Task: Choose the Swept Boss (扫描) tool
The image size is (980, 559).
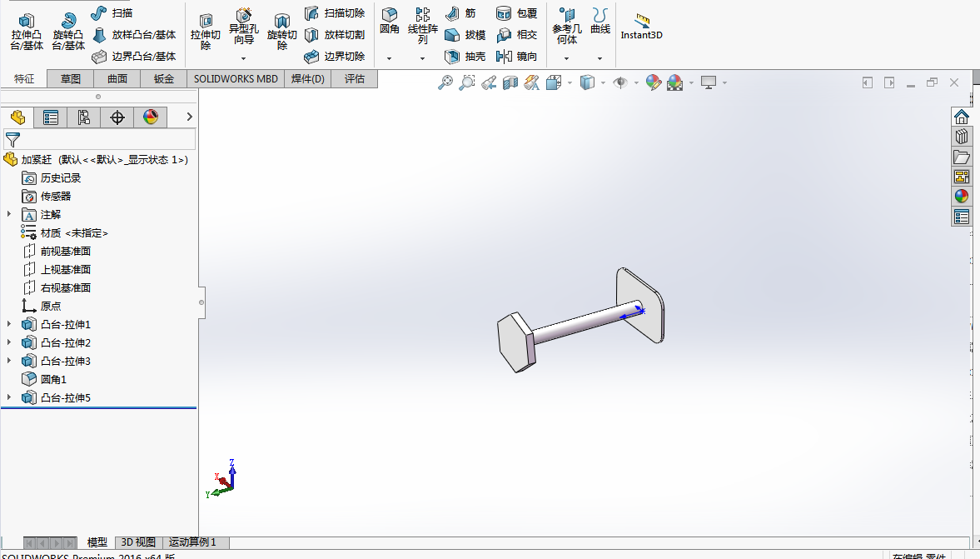Action: [112, 12]
